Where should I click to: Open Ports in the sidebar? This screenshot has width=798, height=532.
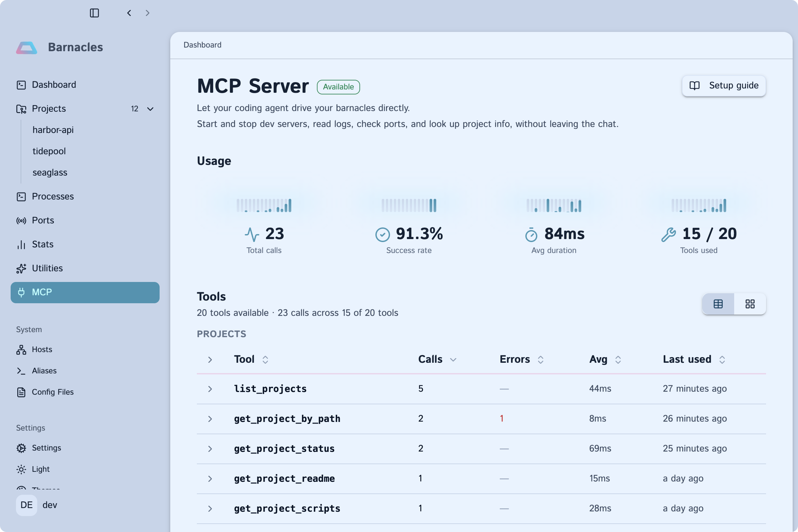85,220
